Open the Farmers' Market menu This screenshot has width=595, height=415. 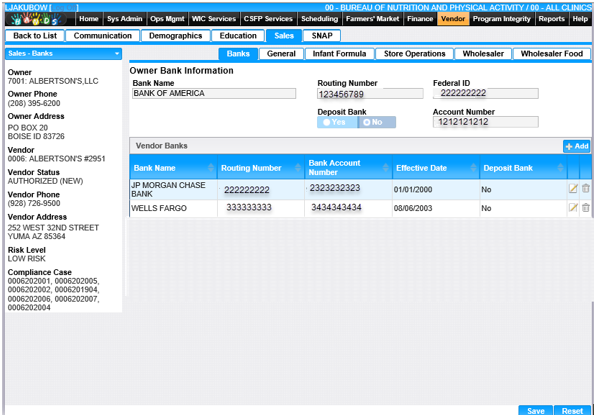tap(372, 19)
